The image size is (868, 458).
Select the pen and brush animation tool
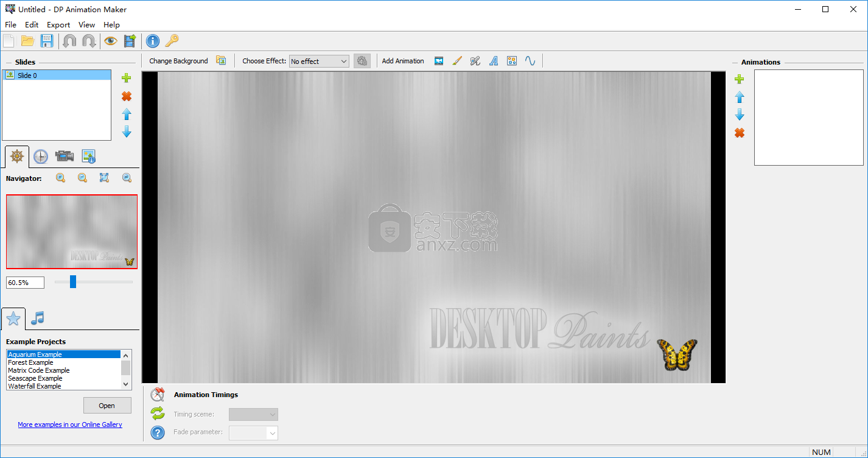point(475,61)
